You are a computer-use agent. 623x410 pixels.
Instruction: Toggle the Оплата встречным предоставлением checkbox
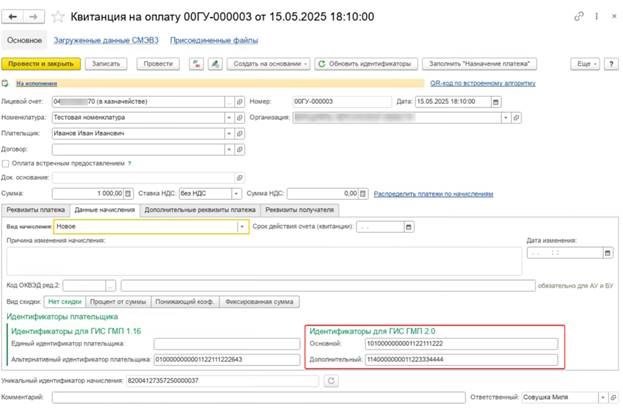[x=5, y=164]
